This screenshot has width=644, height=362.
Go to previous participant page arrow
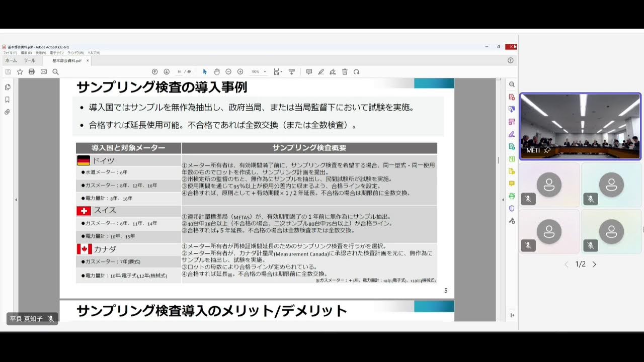pyautogui.click(x=567, y=264)
